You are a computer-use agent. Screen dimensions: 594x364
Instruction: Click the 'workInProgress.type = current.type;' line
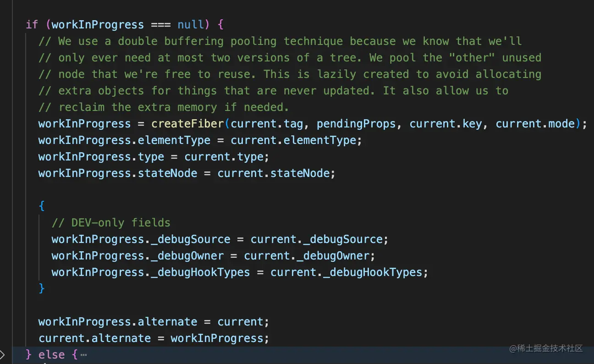[154, 157]
